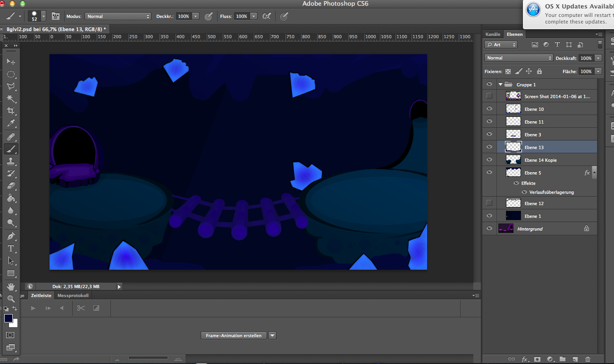Image resolution: width=614 pixels, height=364 pixels.
Task: Click the foreground color swatch
Action: click(x=8, y=319)
